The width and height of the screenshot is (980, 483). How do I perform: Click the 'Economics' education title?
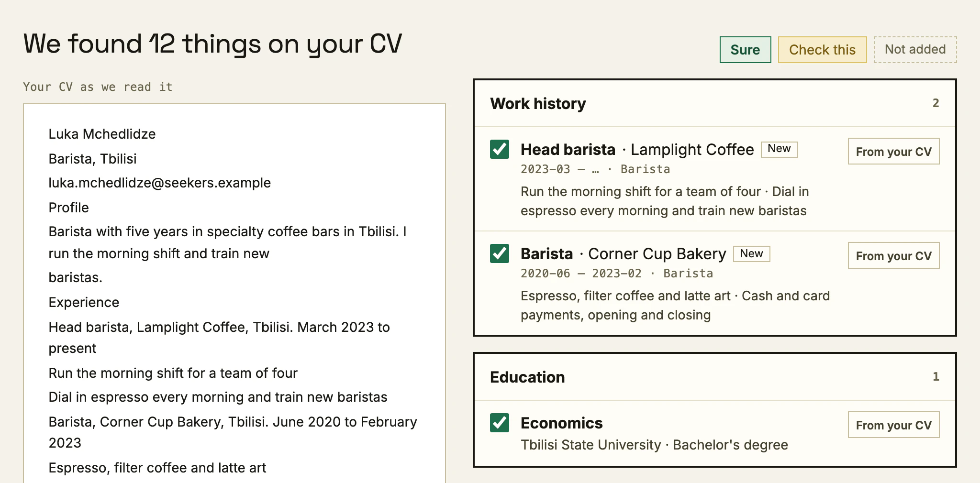pos(561,423)
